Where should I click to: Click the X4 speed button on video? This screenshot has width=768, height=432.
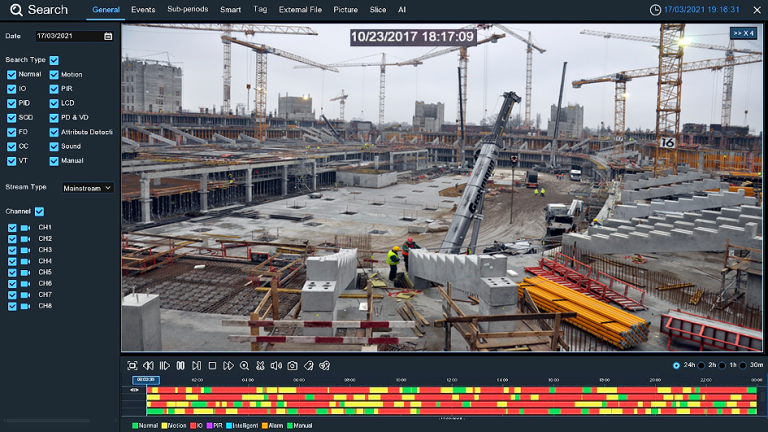(x=743, y=33)
